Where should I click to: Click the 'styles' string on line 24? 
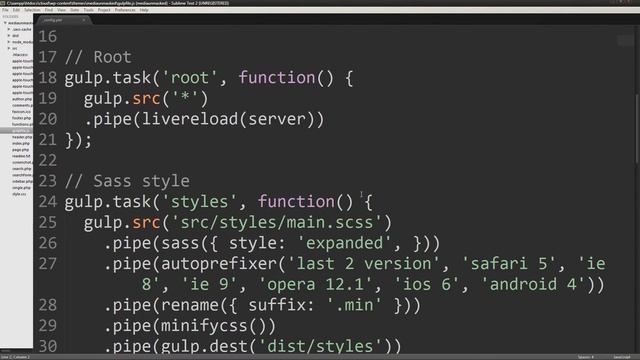[200, 202]
